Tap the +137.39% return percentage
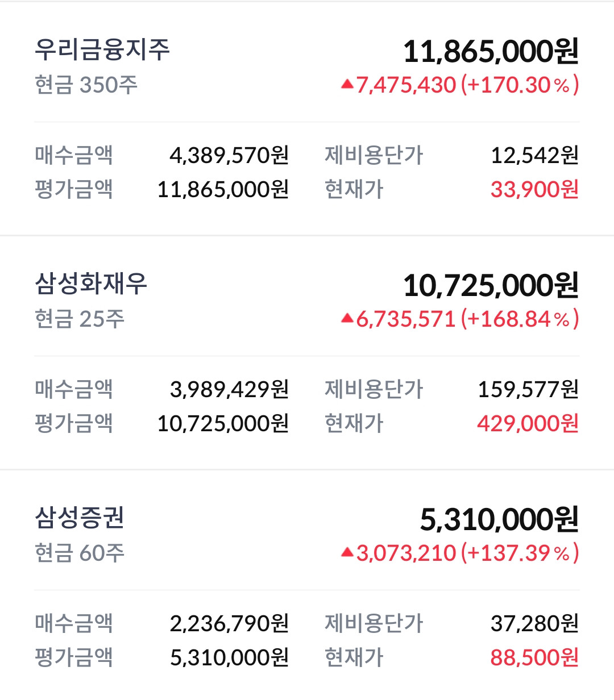The width and height of the screenshot is (614, 700). 520,553
